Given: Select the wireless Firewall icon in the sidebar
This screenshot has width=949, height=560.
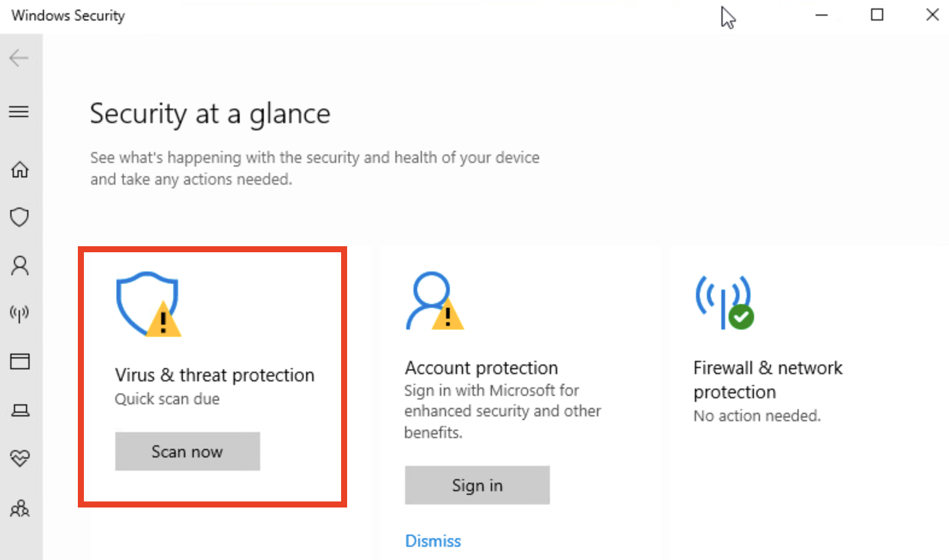Looking at the screenshot, I should pyautogui.click(x=20, y=313).
